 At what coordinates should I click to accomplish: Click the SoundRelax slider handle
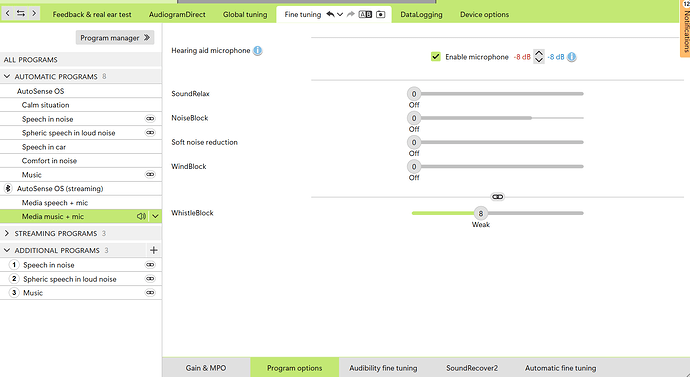pyautogui.click(x=414, y=94)
